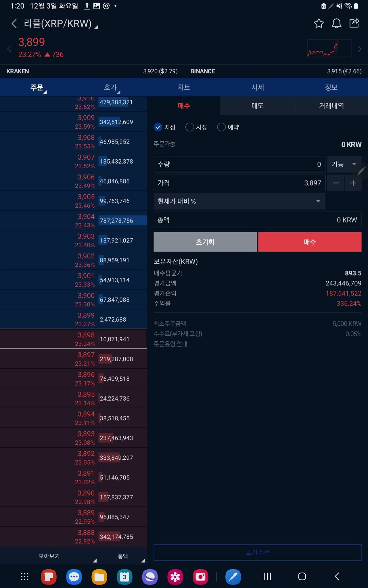Viewport: 368px width, 588px height.
Task: Tap the volume 787,278,756 cell
Action: pyautogui.click(x=123, y=220)
